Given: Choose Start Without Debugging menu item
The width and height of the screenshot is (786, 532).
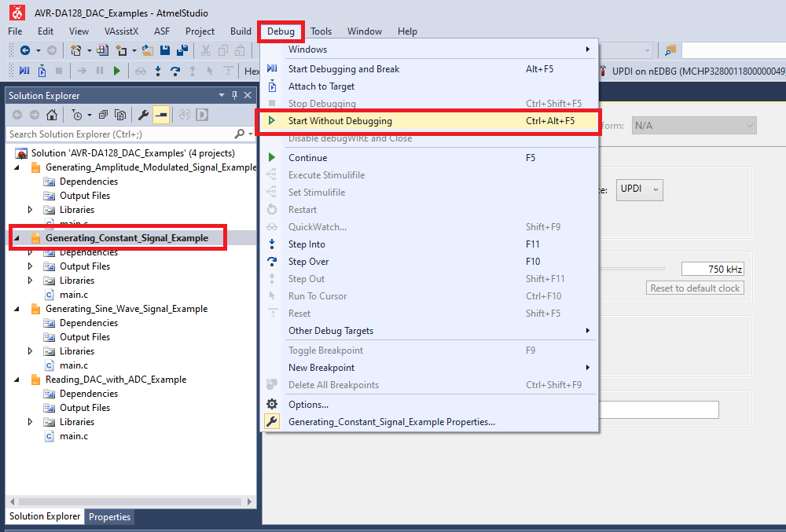Looking at the screenshot, I should [x=429, y=121].
